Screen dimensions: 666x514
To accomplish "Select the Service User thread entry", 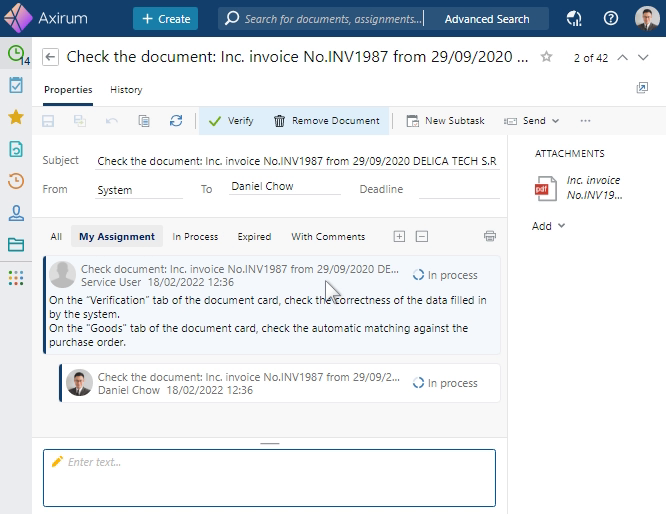I will coord(272,305).
